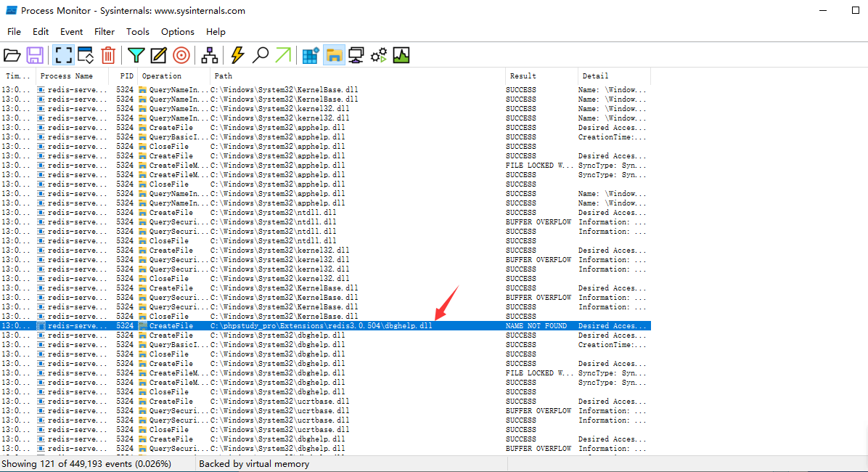Click the Time column header
Screen dimensions: 868x472
tap(18, 76)
